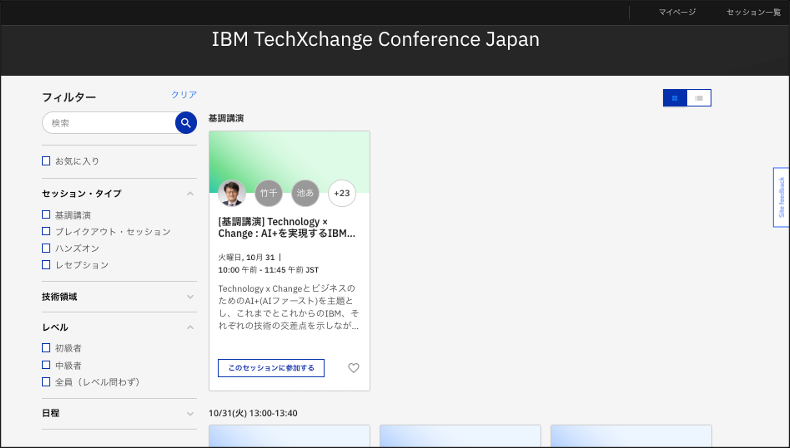Select the 池あ speaker avatar

click(305, 193)
